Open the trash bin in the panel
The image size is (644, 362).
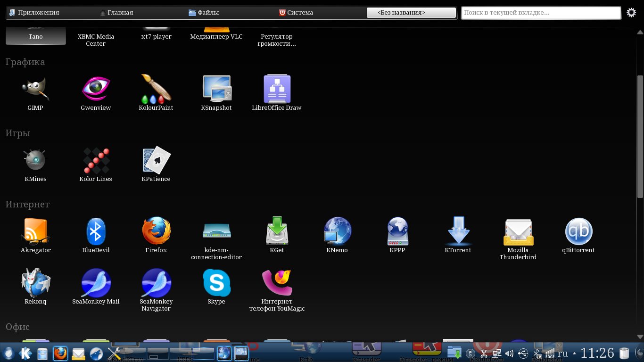624,353
